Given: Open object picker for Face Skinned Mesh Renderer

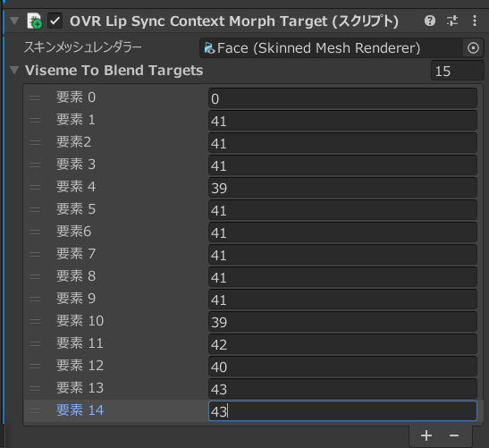Looking at the screenshot, I should 473,48.
